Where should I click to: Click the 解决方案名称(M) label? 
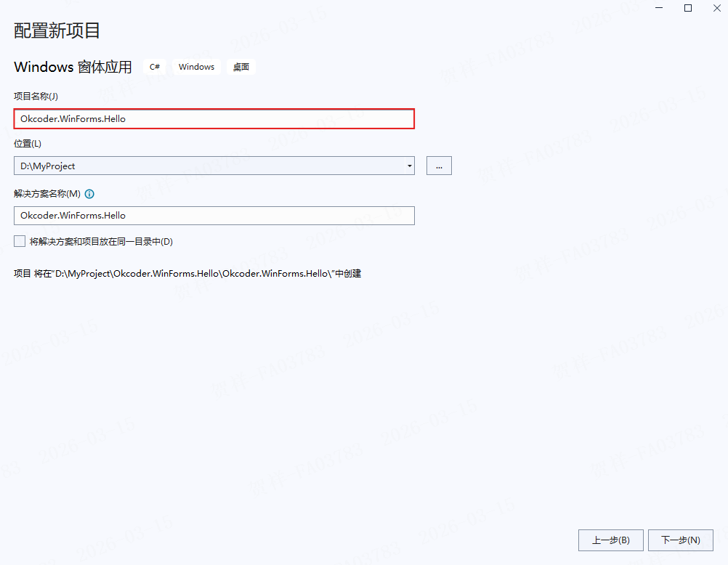coord(47,194)
